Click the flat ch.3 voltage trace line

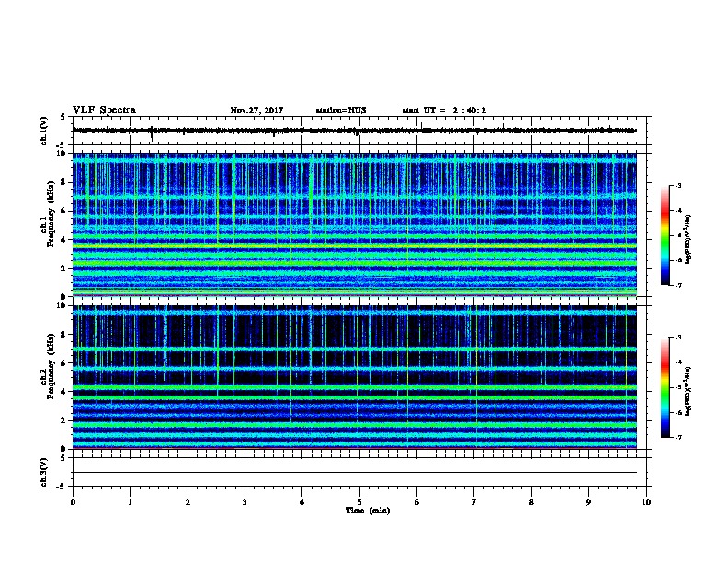click(354, 473)
